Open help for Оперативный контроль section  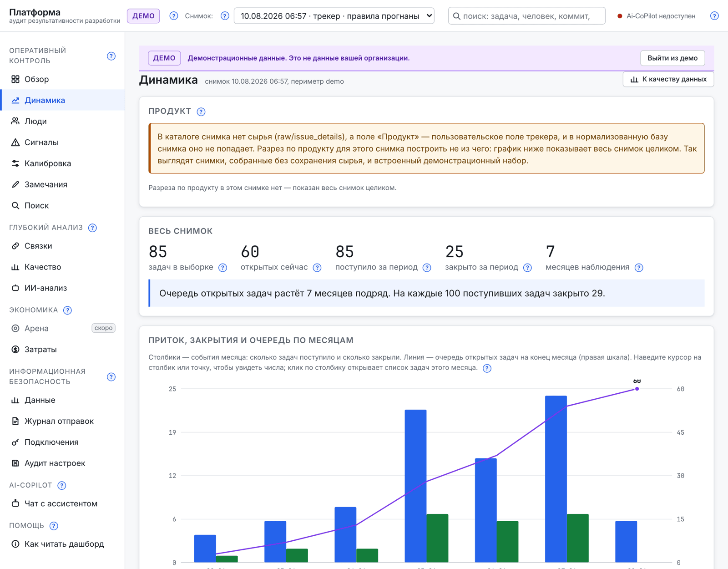pos(111,56)
